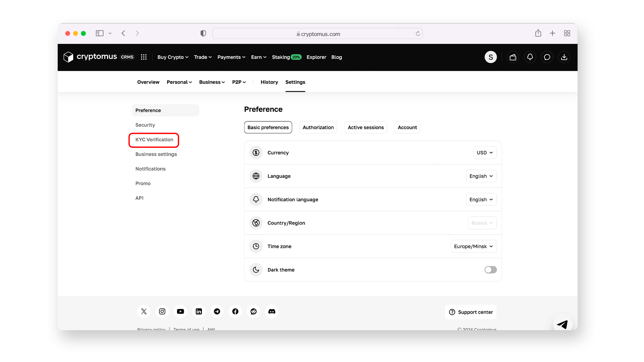
Task: Click the Privacy policy link
Action: [x=152, y=329]
